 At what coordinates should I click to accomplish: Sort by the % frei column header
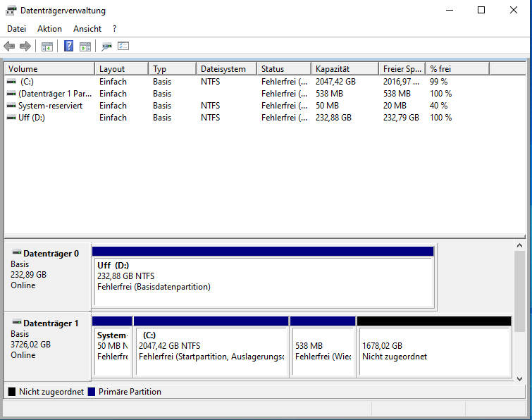tap(458, 69)
